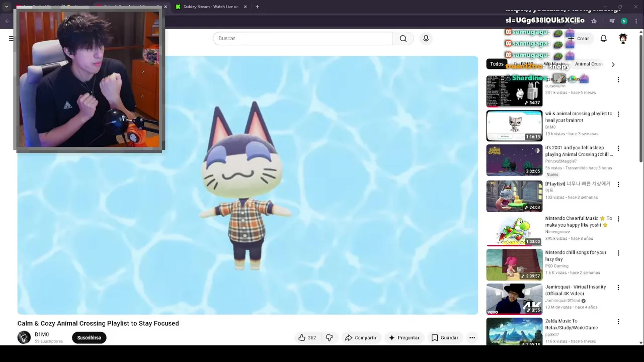Image resolution: width=644 pixels, height=362 pixels.
Task: Click the Compartir share button
Action: coord(361,338)
